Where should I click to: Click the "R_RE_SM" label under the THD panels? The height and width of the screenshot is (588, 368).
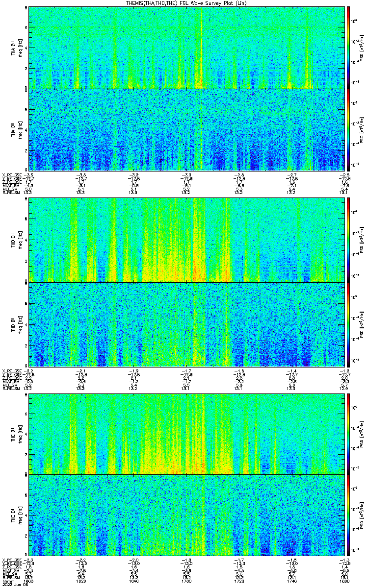[x=10, y=389]
